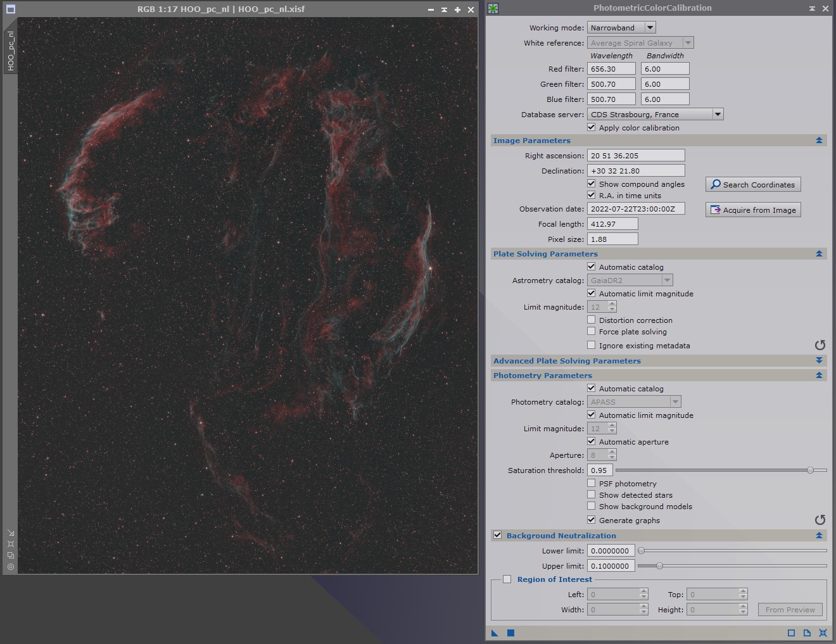Screen dimensions: 836x644
Task: Reset the process with bottom-right reset icon
Action: (823, 633)
